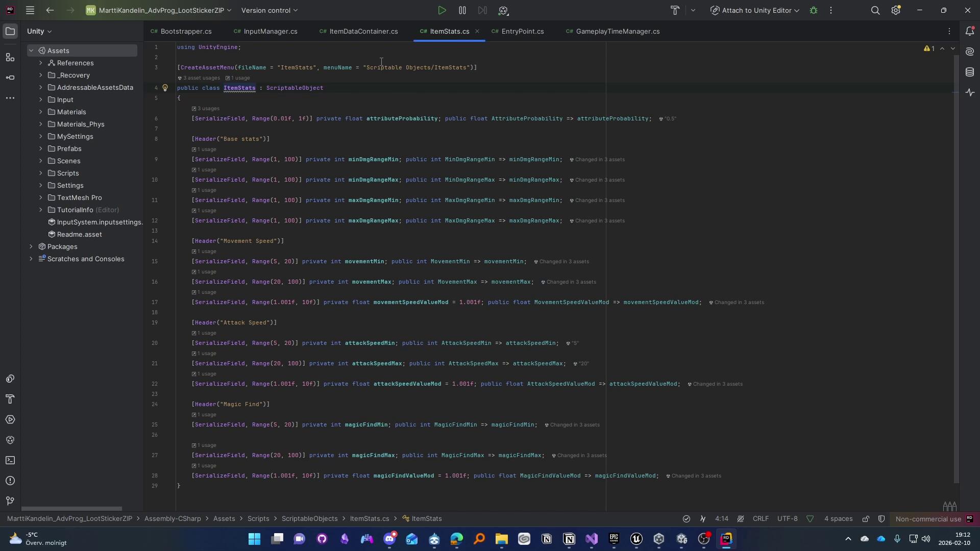Image resolution: width=980 pixels, height=551 pixels.
Task: Open the Database tool window
Action: click(970, 72)
